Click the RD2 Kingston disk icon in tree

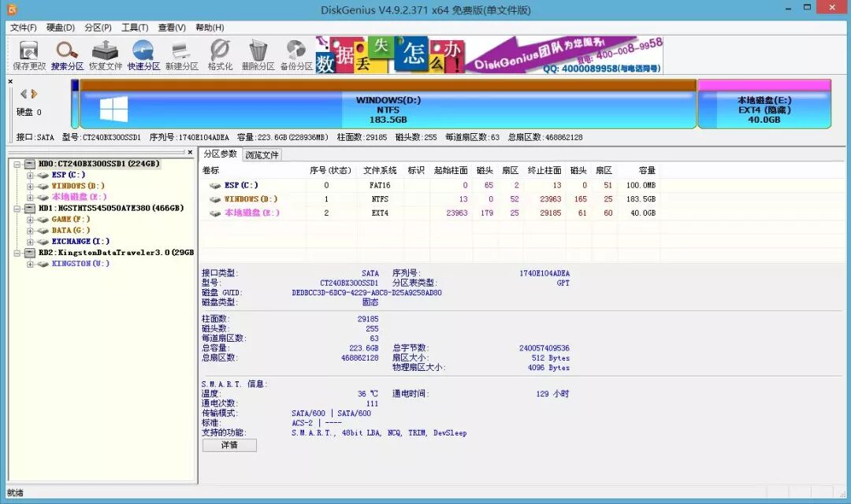(30, 253)
